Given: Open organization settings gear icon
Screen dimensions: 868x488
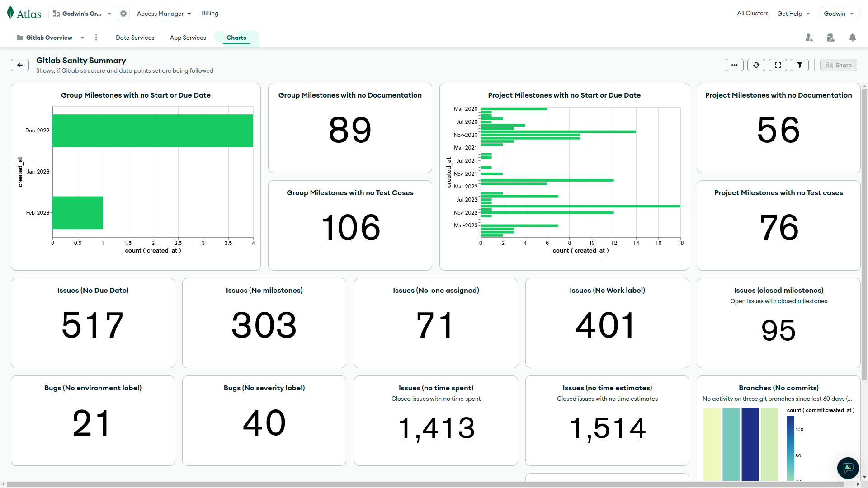Looking at the screenshot, I should 123,14.
